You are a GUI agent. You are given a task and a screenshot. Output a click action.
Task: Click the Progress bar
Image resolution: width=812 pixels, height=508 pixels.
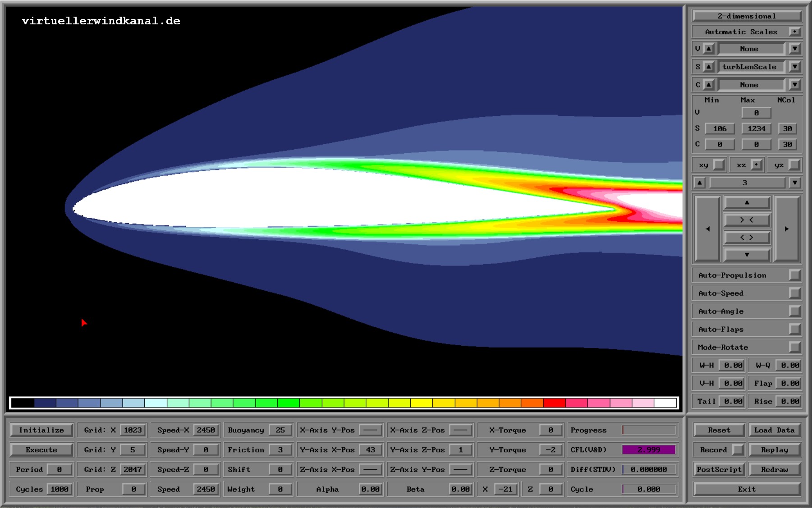pyautogui.click(x=649, y=430)
